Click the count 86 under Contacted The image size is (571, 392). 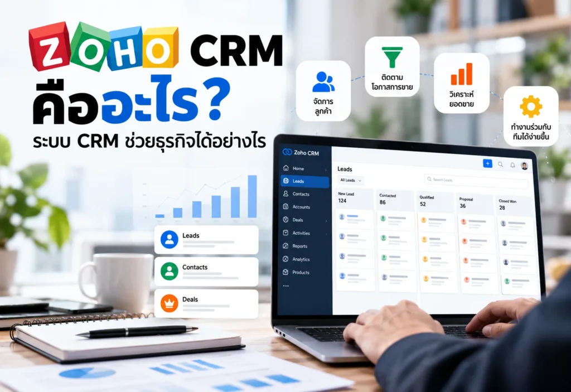(383, 202)
